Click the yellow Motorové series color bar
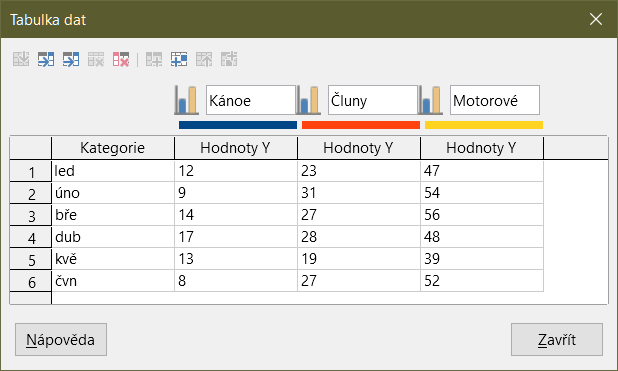This screenshot has height=371, width=618. click(484, 125)
